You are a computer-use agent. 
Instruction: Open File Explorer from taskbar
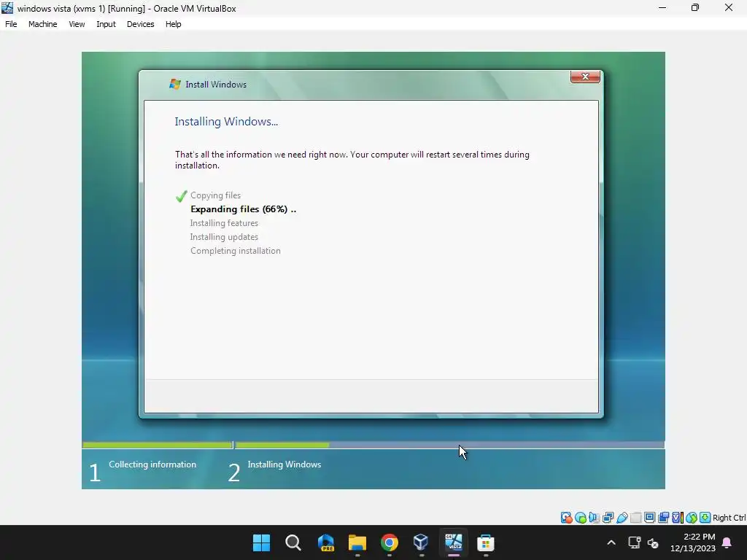coord(357,542)
